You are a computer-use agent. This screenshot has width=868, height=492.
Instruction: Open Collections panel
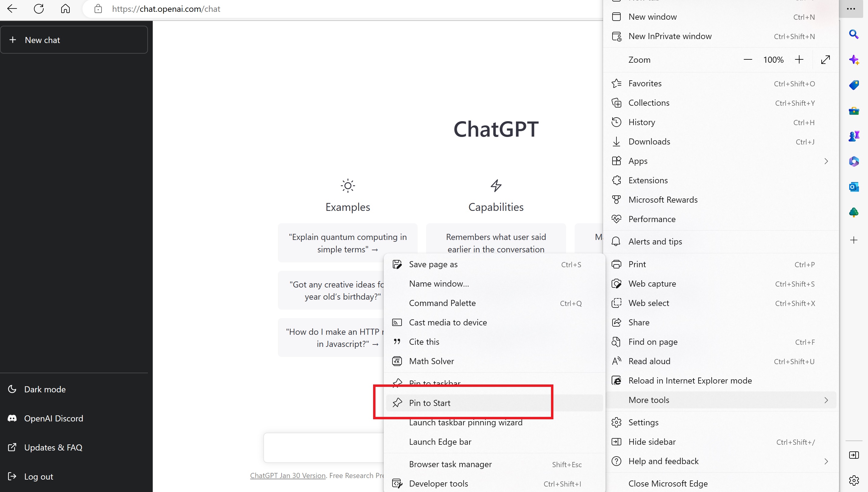[649, 102]
